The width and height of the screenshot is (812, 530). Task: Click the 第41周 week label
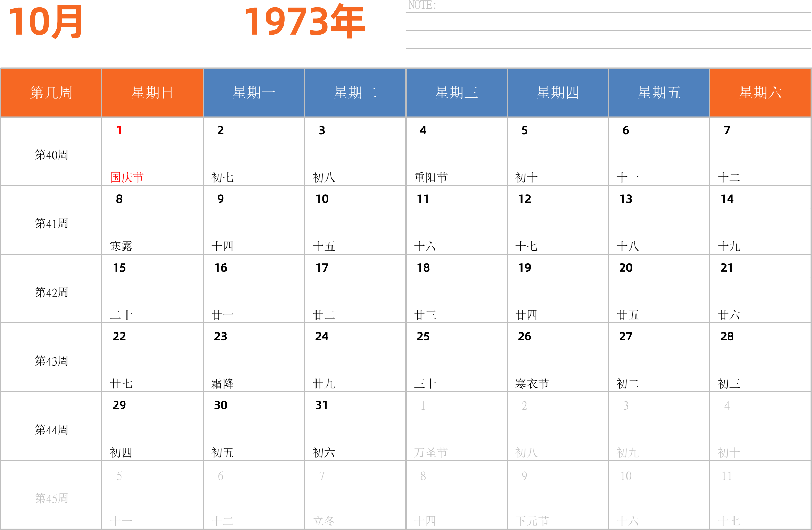(51, 224)
